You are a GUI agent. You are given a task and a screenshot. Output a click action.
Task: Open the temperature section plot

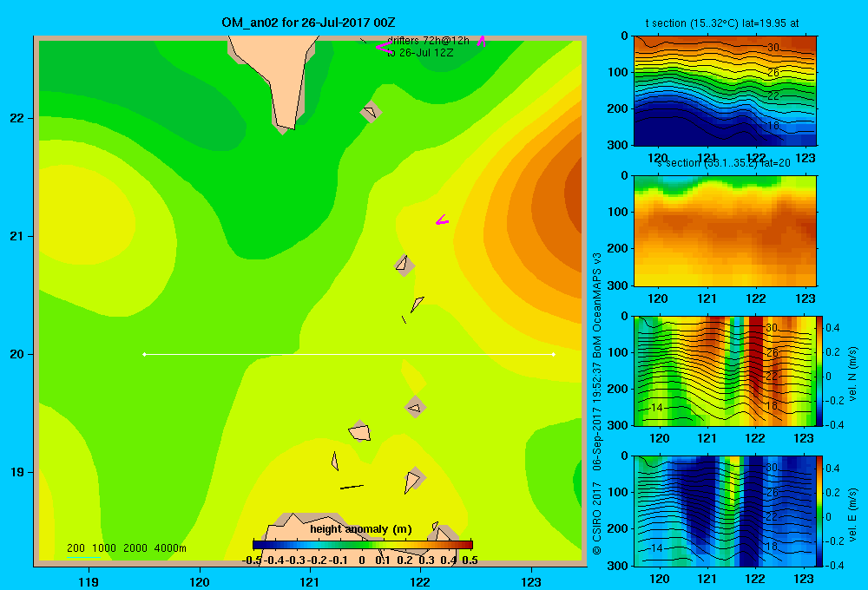pyautogui.click(x=725, y=91)
